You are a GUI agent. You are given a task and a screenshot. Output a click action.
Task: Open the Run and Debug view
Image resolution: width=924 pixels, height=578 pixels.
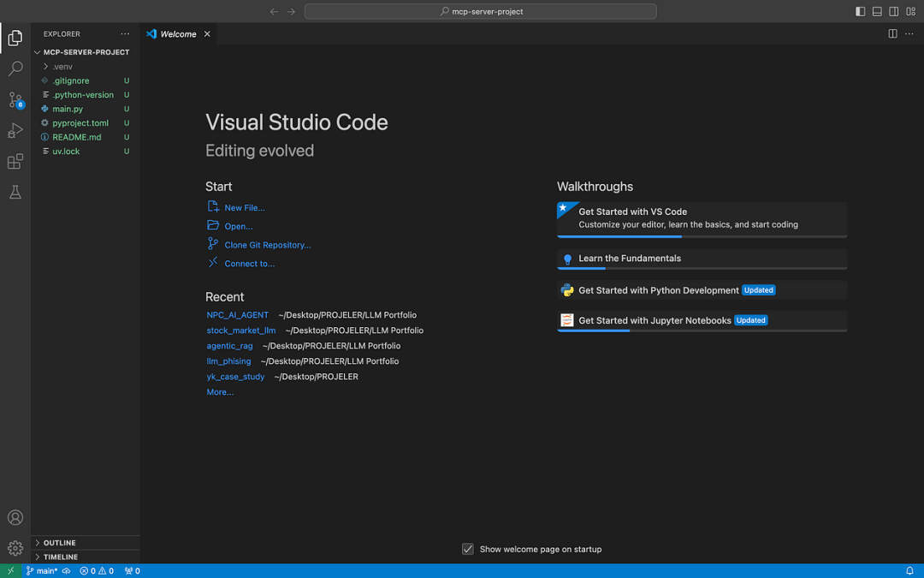pos(15,130)
